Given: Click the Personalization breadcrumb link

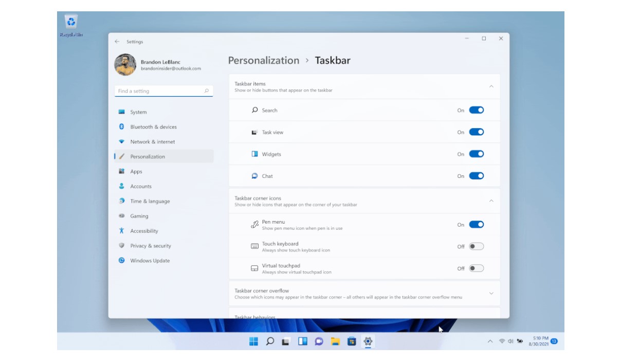Looking at the screenshot, I should 263,61.
